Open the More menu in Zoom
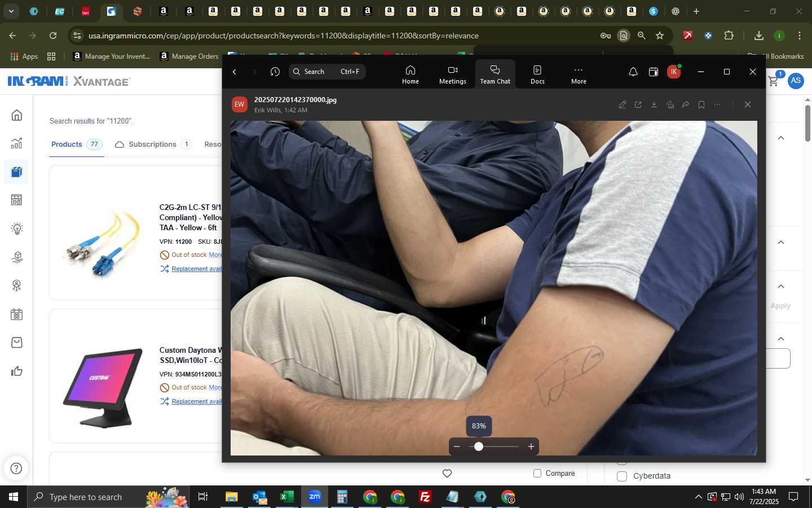Viewport: 812px width, 508px height. 579,74
